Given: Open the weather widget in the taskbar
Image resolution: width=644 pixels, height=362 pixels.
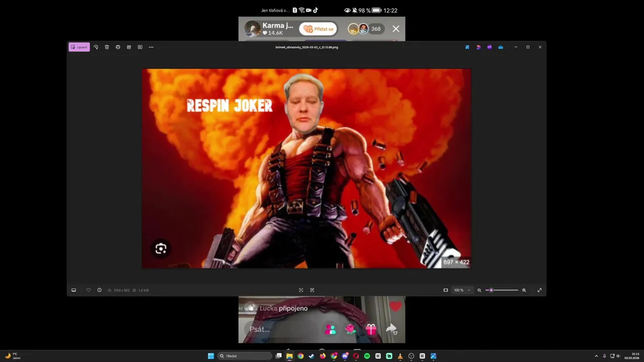Looking at the screenshot, I should (12, 356).
